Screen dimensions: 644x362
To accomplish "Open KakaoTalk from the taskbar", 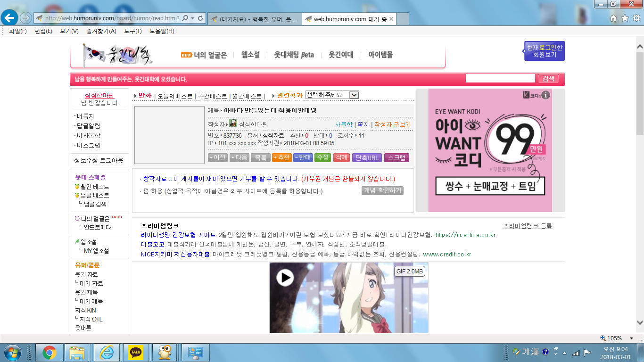I will click(x=136, y=352).
